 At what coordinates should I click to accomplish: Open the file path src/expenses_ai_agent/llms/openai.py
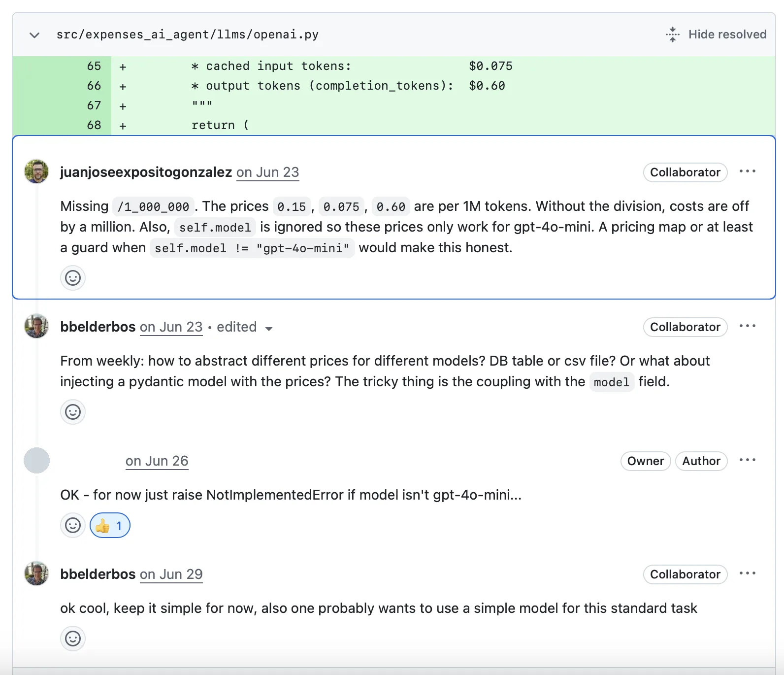[x=188, y=34]
